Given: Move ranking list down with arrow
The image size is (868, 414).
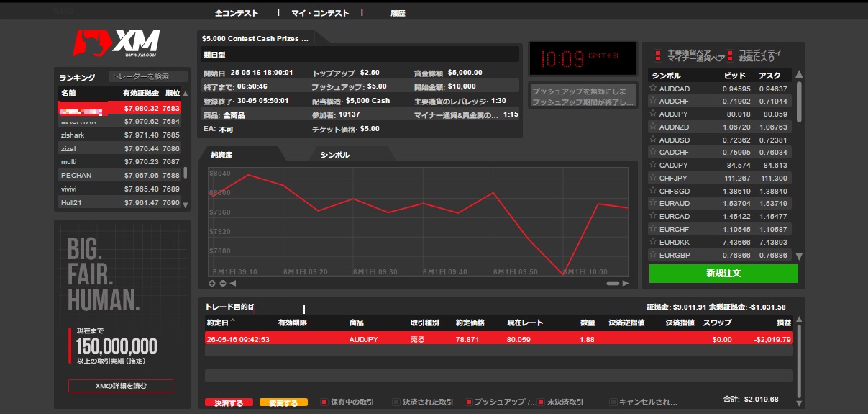Looking at the screenshot, I should [x=186, y=204].
